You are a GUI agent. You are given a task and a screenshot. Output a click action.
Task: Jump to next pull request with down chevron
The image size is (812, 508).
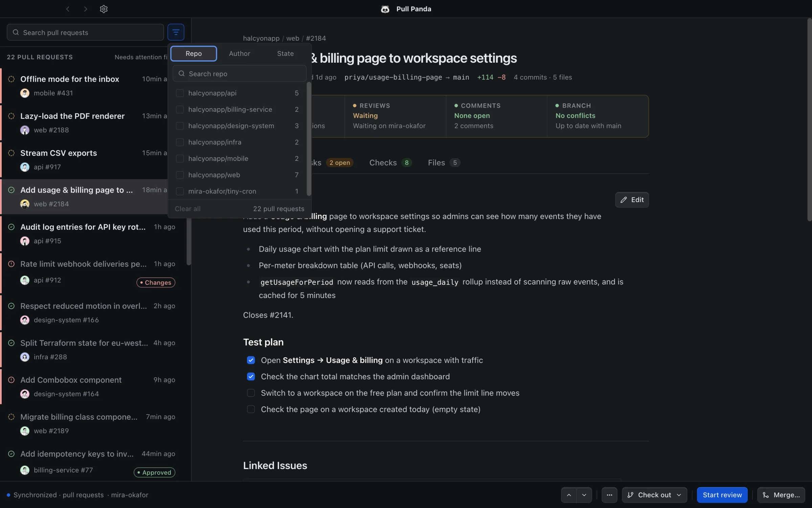pyautogui.click(x=584, y=495)
